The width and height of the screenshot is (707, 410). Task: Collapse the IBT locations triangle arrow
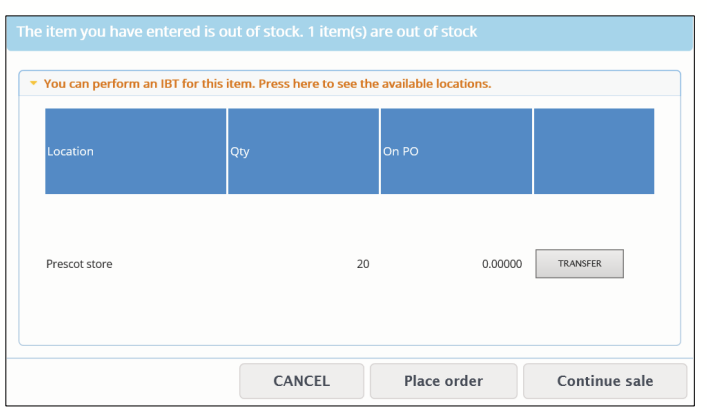(x=33, y=83)
